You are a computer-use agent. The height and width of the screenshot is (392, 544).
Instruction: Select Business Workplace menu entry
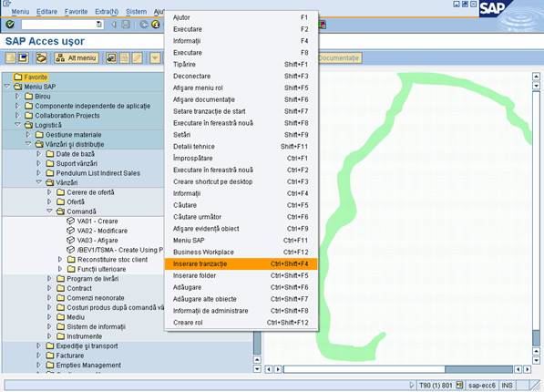pos(241,253)
